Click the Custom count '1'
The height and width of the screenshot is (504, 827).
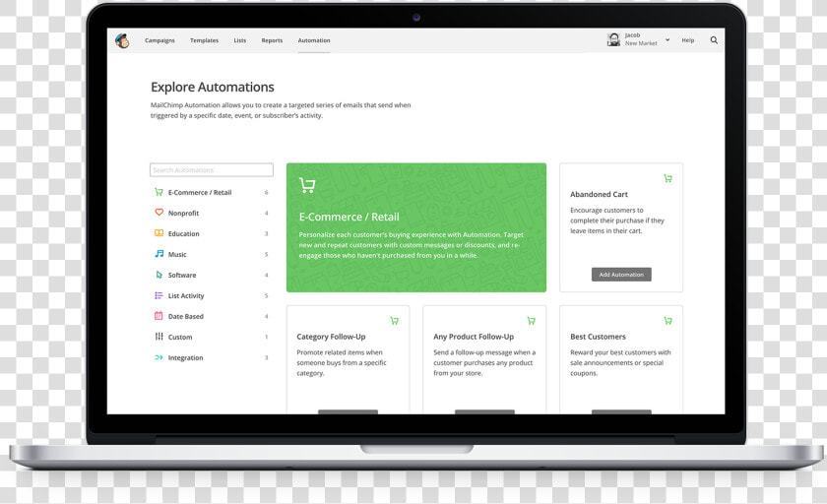pos(267,337)
